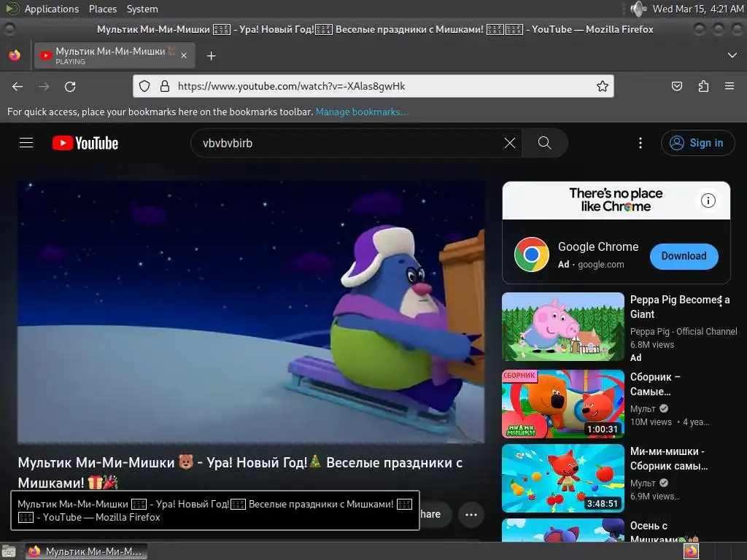Open Peppa Pig Becomes a Giant thumbnail
Screen dimensions: 747x560
[x=563, y=327]
